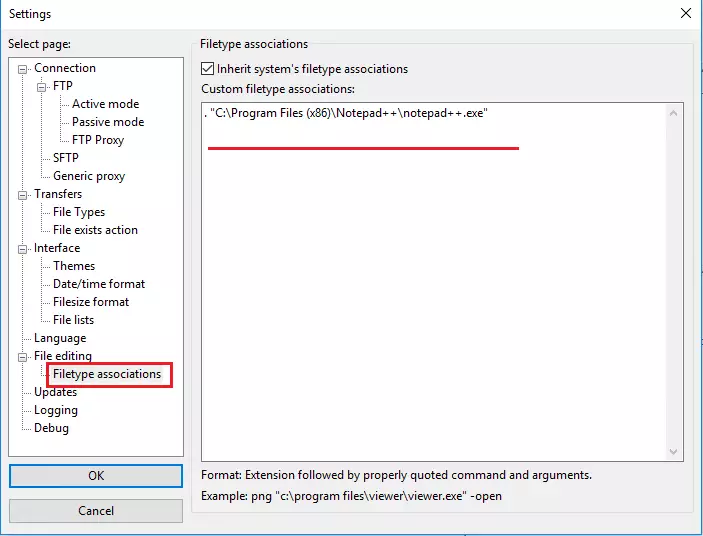Collapse the FTP subtree
The image size is (703, 536).
click(41, 87)
